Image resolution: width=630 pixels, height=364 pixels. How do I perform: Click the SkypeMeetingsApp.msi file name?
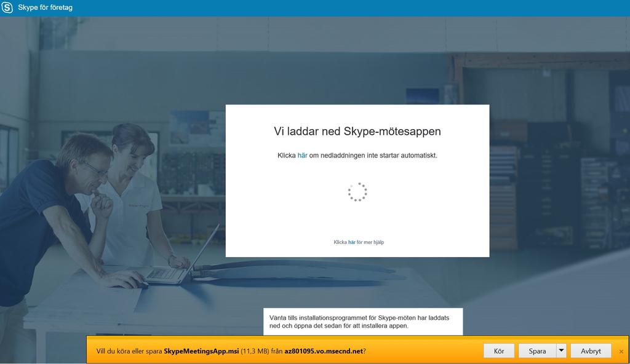[201, 351]
